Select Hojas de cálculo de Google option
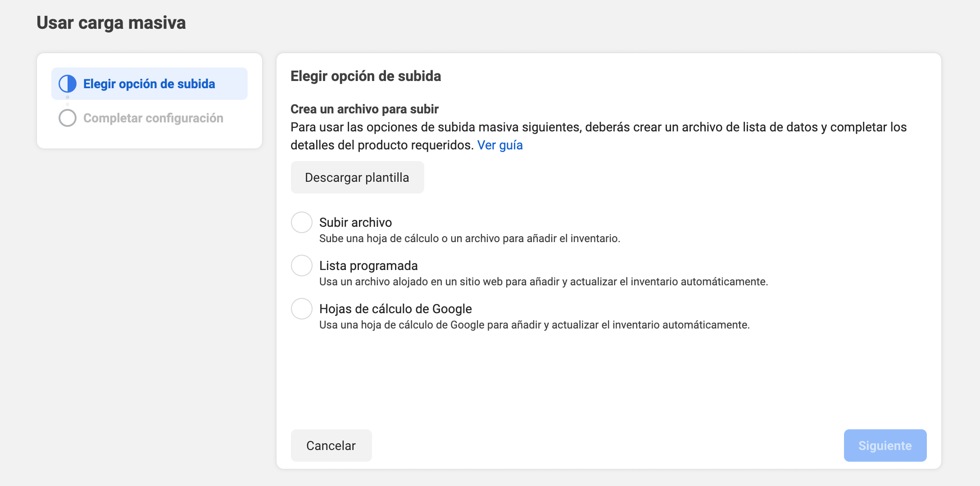The image size is (980, 486). (301, 309)
